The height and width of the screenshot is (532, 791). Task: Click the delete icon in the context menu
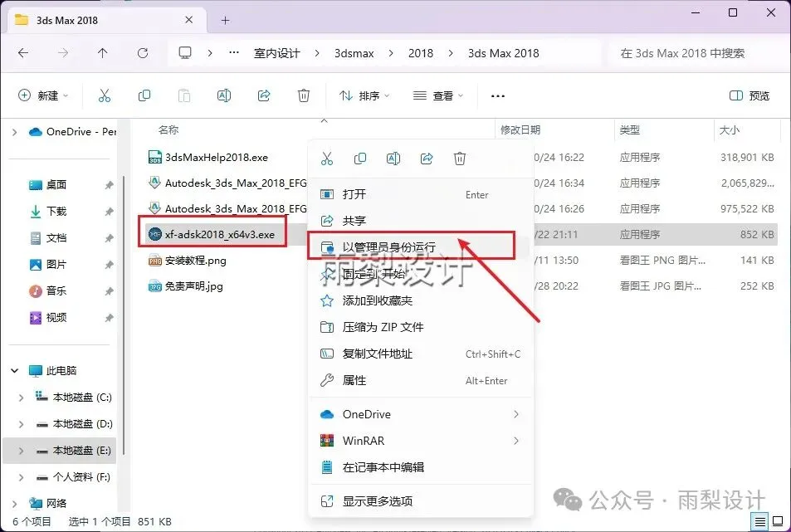click(460, 159)
